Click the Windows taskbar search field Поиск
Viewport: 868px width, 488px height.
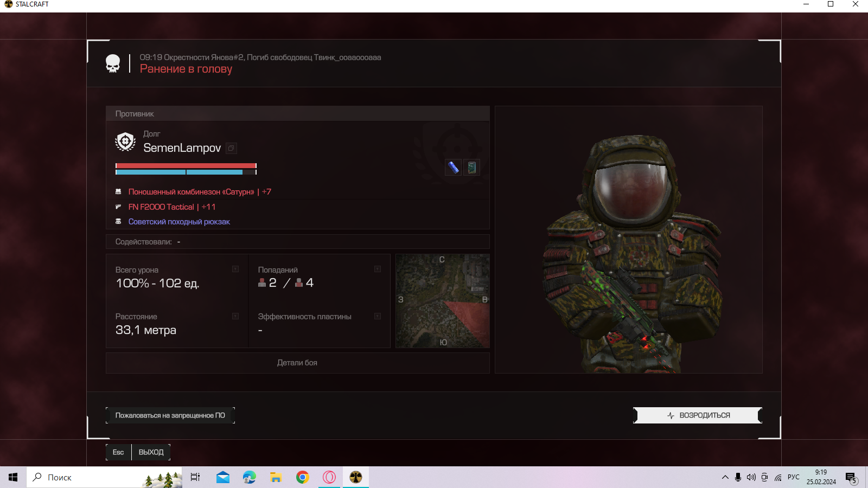(x=104, y=477)
